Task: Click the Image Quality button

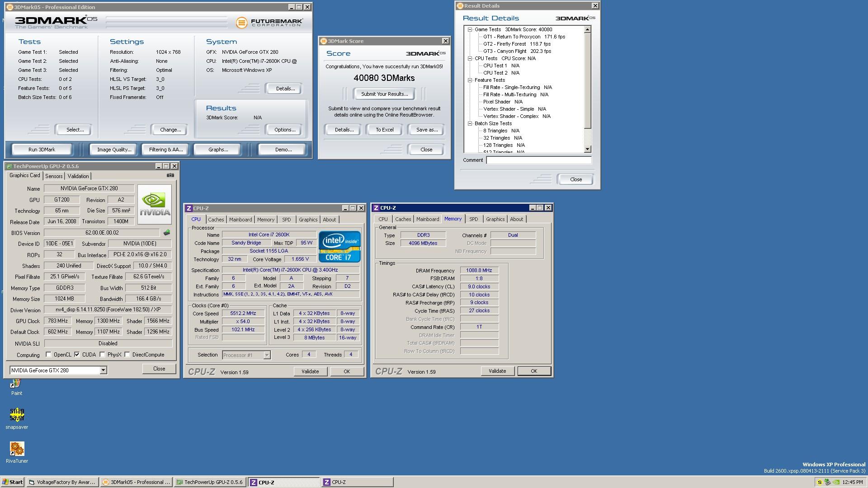Action: 114,150
